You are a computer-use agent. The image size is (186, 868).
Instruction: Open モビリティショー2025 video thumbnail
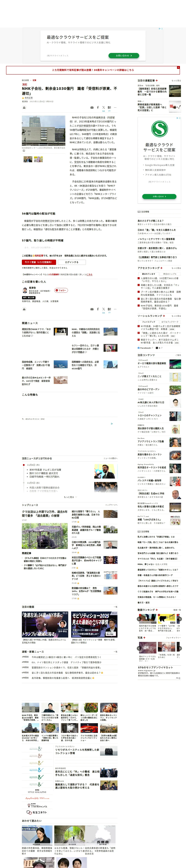[x=94, y=624]
